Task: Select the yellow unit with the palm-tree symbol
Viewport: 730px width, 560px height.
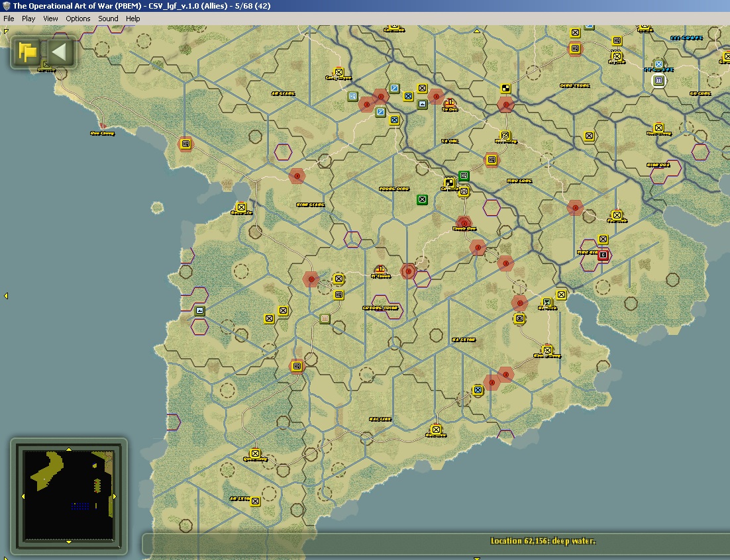Action: tap(547, 303)
